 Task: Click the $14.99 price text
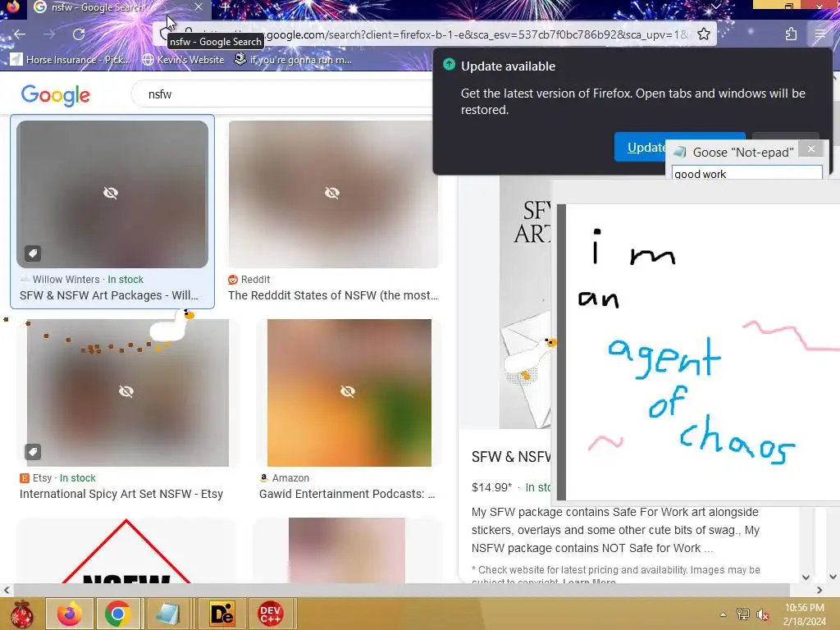pyautogui.click(x=491, y=487)
